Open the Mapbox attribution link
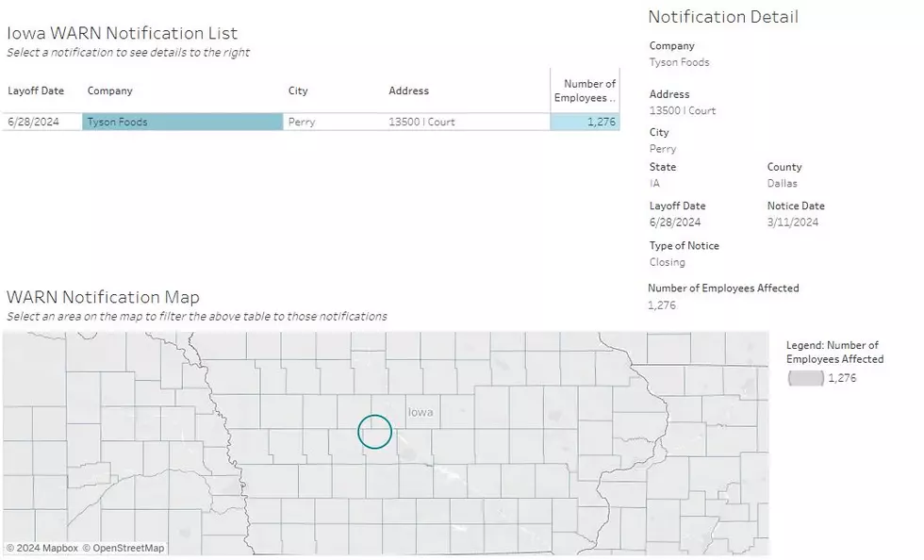The image size is (924, 560). tap(41, 548)
